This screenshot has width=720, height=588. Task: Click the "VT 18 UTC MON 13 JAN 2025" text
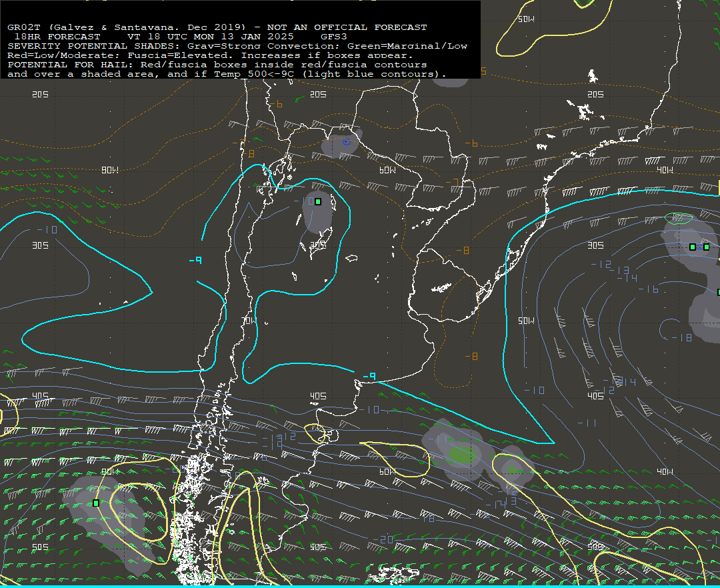210,37
